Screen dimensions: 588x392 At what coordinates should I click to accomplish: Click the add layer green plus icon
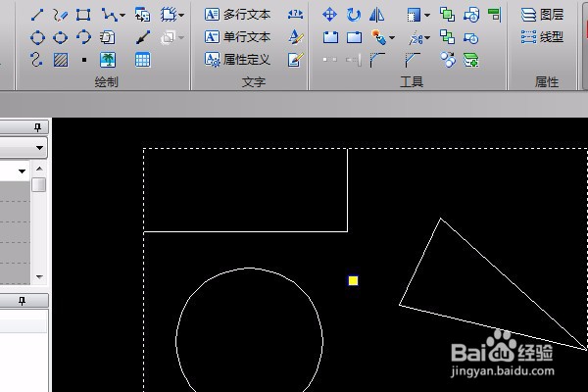click(471, 60)
